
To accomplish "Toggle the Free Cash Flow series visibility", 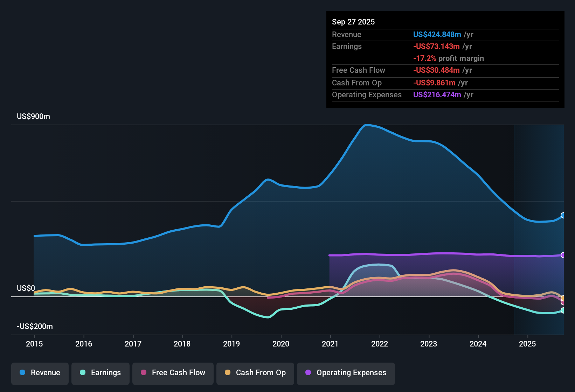I will coord(173,373).
